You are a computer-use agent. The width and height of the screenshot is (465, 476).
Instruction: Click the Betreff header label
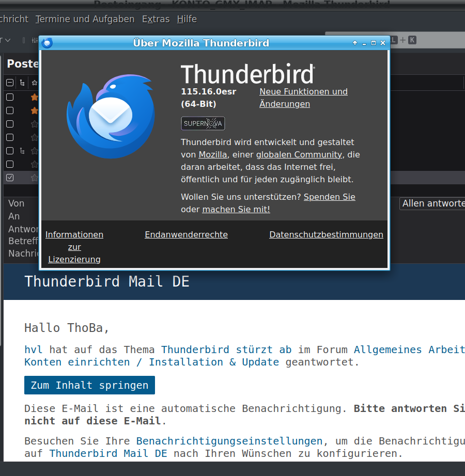point(23,241)
